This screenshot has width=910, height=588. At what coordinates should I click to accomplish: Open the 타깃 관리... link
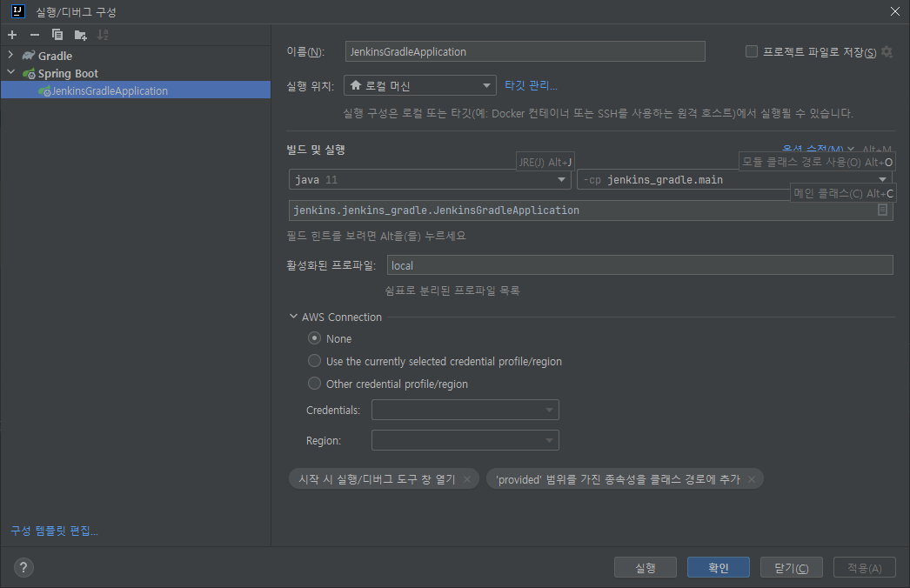tap(531, 85)
